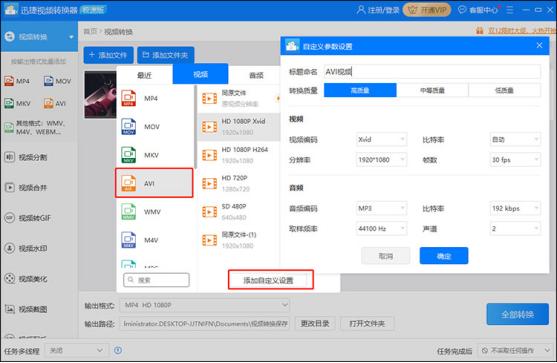Select HD 1080P Xvid preset
The image size is (557, 363).
(x=239, y=127)
